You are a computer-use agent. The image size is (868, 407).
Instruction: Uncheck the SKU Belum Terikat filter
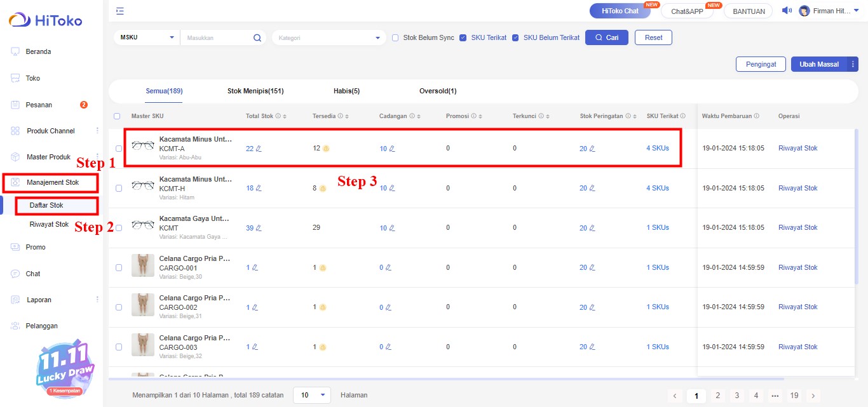515,38
